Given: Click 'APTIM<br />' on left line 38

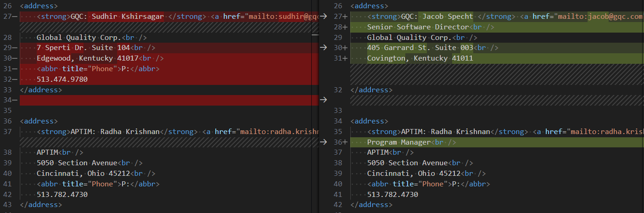Looking at the screenshot, I should (x=60, y=153).
